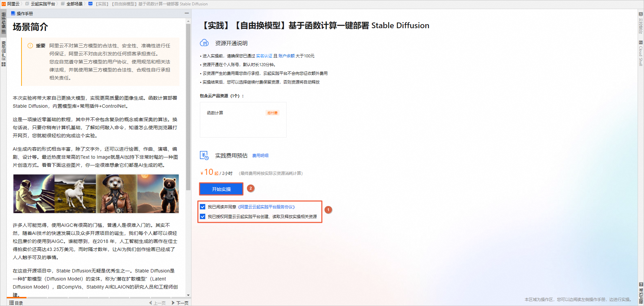Click the Aliyun logo icon in breadcrumb
644x306 pixels.
[4, 4]
